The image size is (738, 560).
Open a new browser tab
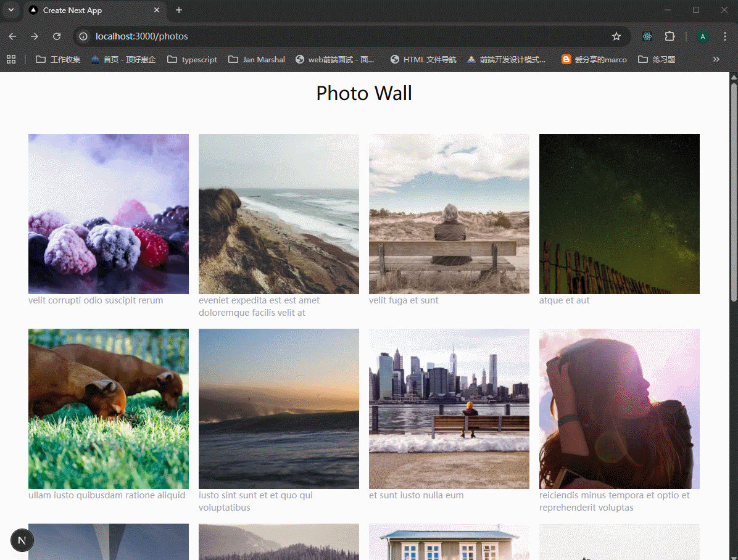pos(179,10)
